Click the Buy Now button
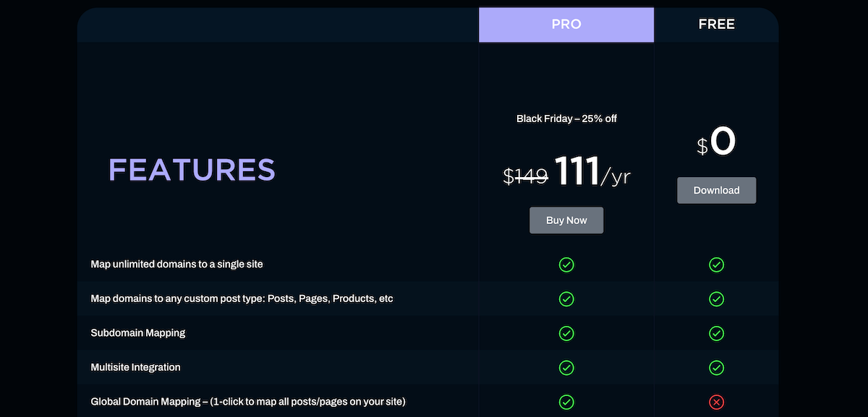The width and height of the screenshot is (868, 417). pos(566,220)
